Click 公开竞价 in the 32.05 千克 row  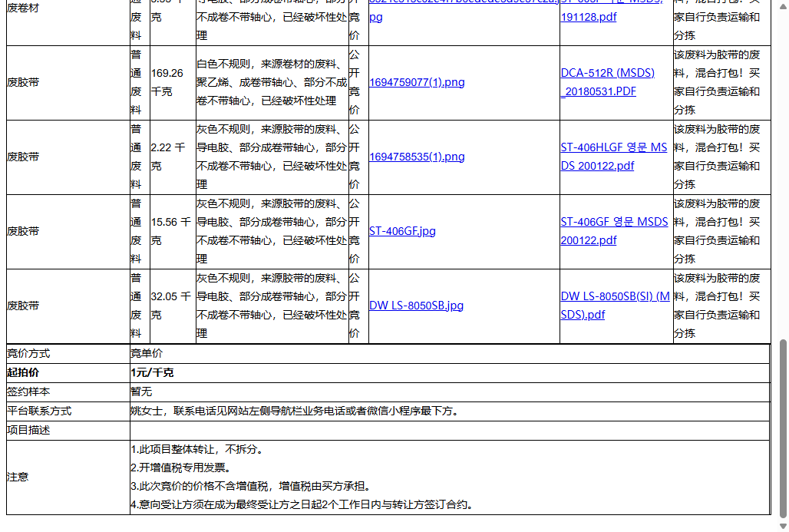[x=355, y=306]
